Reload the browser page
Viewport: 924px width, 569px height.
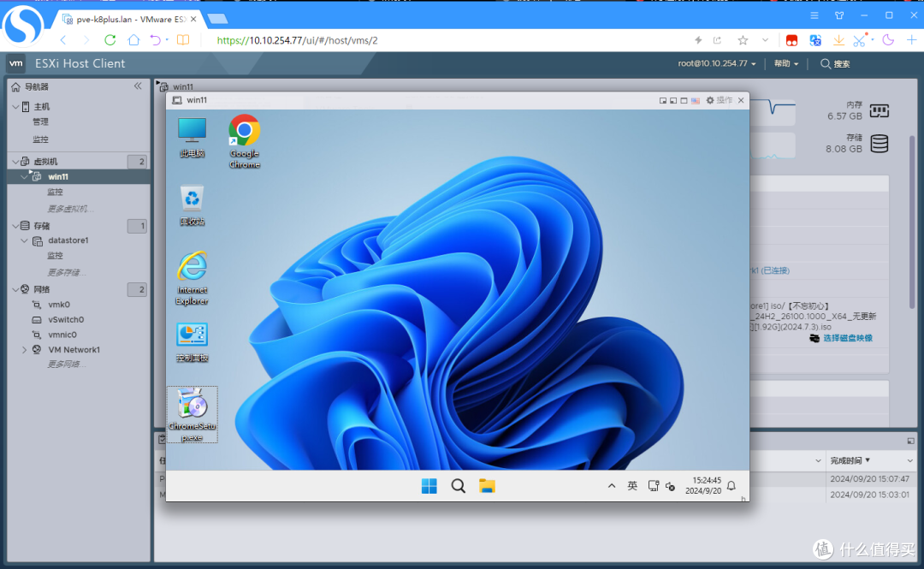(110, 40)
